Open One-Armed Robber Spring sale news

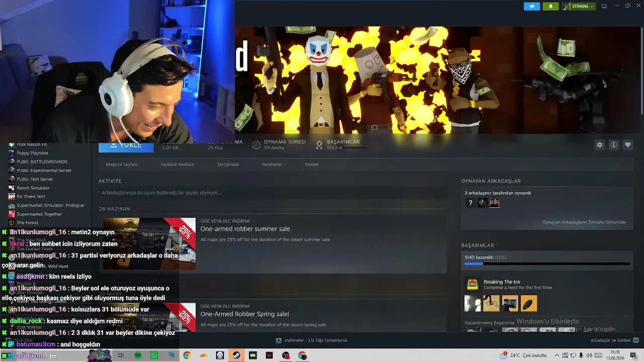245,314
